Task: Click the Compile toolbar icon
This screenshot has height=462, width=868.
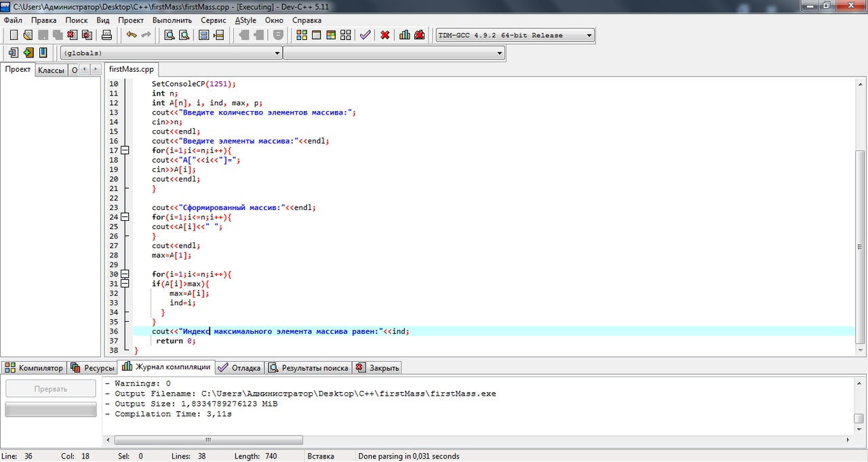Action: point(302,35)
